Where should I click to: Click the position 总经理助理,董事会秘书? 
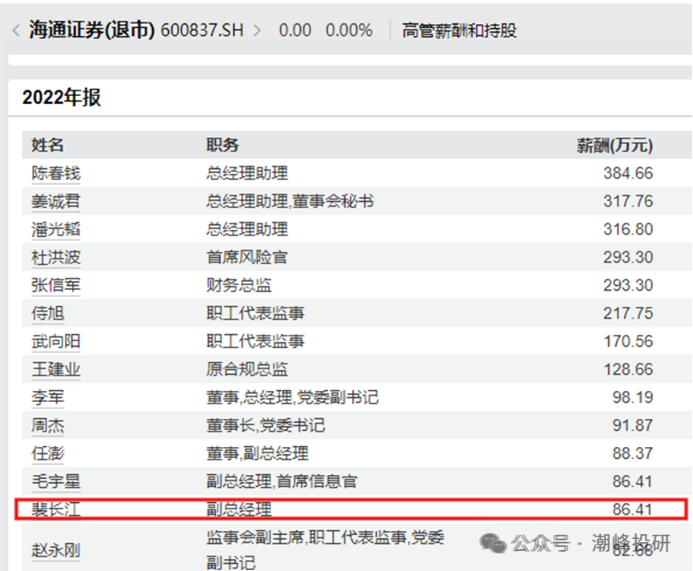[x=290, y=202]
